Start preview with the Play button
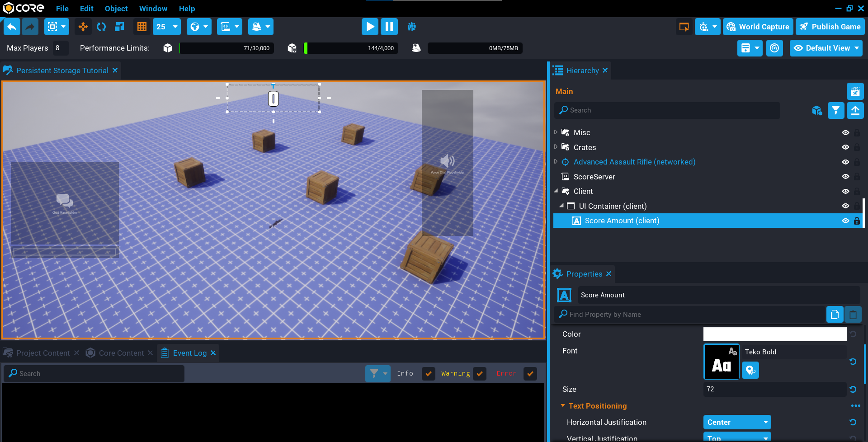This screenshot has height=442, width=868. click(x=369, y=27)
